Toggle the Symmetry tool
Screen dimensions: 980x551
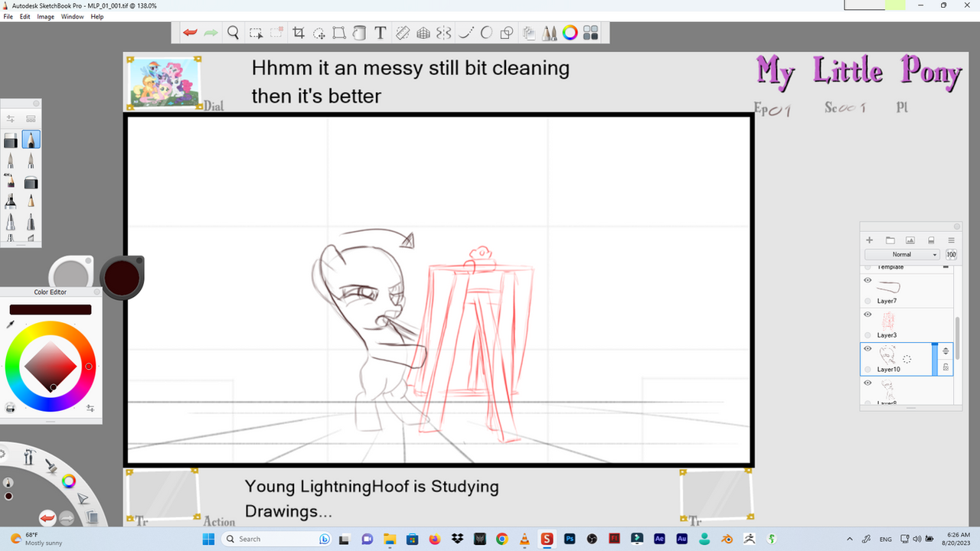pyautogui.click(x=444, y=33)
